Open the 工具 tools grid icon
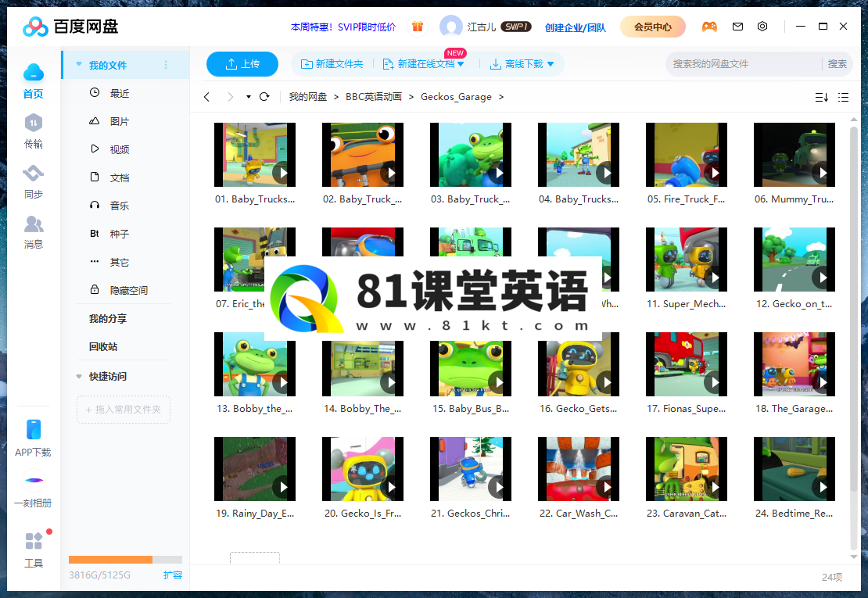 click(33, 540)
